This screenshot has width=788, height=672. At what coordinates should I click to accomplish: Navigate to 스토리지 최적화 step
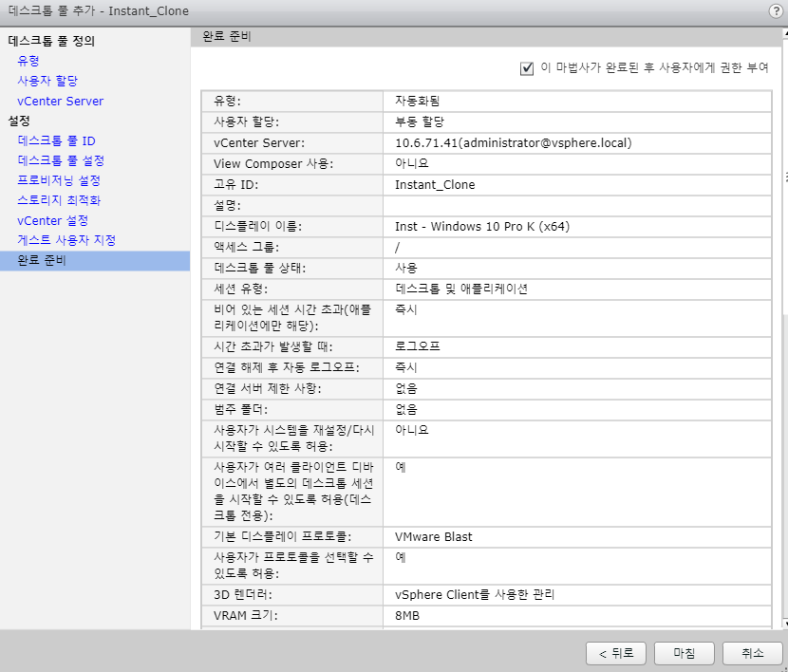click(x=59, y=200)
